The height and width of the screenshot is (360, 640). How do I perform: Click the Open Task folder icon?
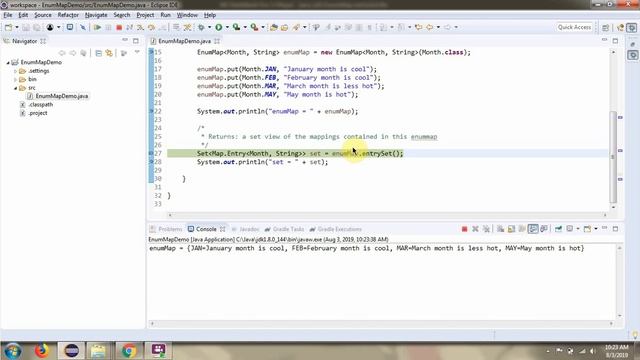pyautogui.click(x=284, y=27)
